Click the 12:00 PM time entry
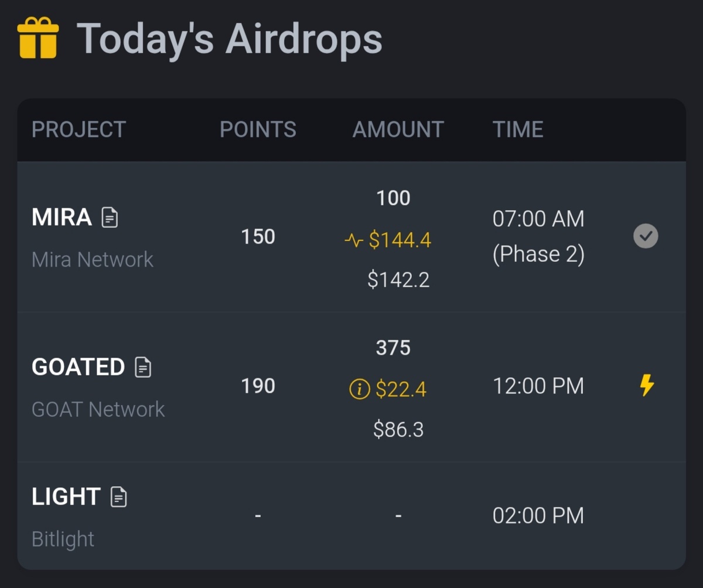Screen dimensions: 703x588 [538, 386]
